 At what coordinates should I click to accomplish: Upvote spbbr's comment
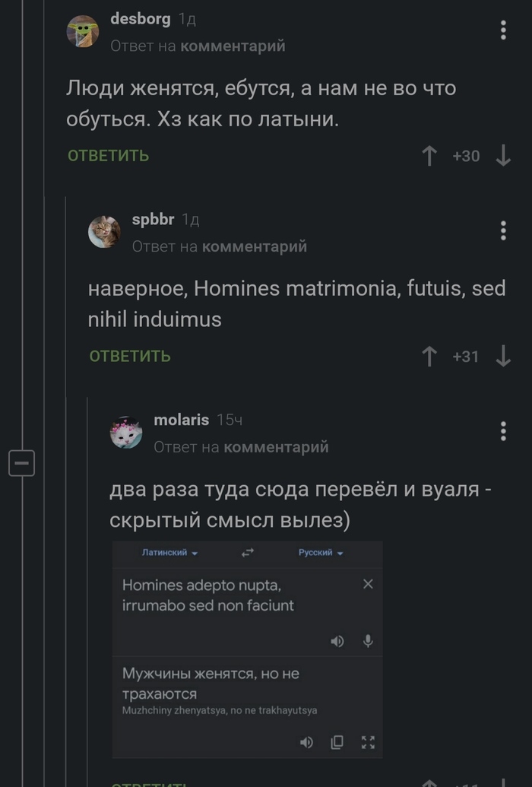(429, 356)
